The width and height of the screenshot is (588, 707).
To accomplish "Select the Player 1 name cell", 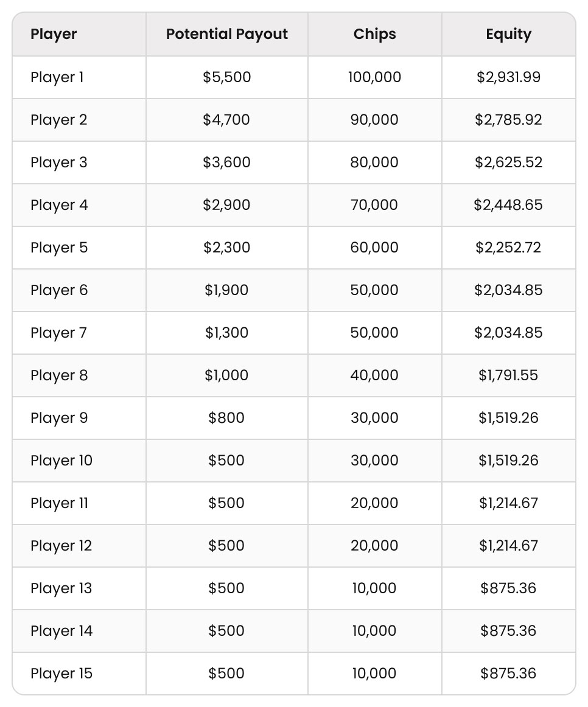I will [x=57, y=77].
